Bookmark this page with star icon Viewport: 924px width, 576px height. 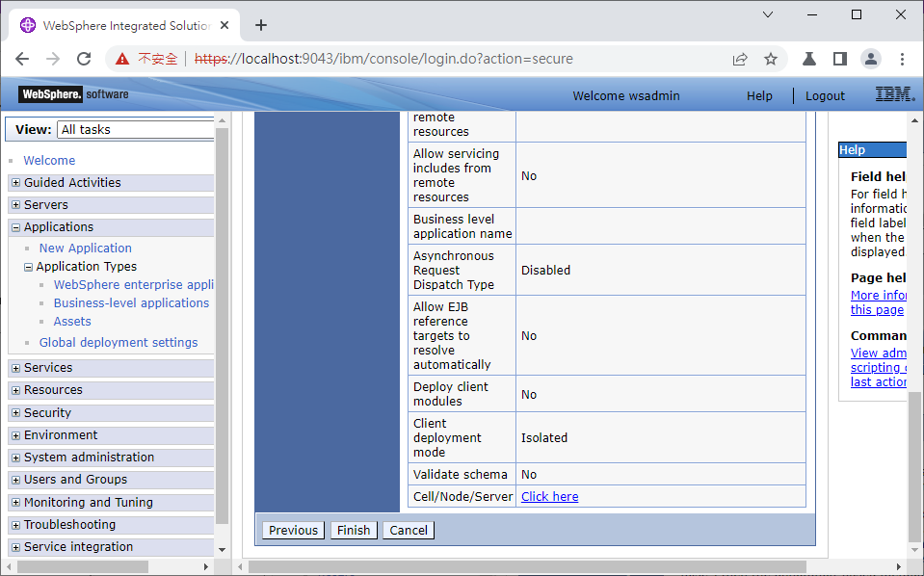point(771,59)
